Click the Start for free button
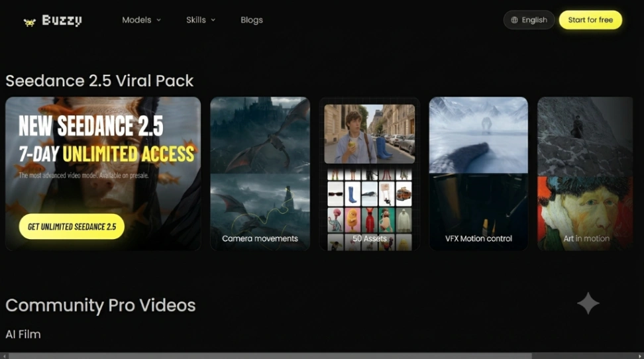 [590, 20]
